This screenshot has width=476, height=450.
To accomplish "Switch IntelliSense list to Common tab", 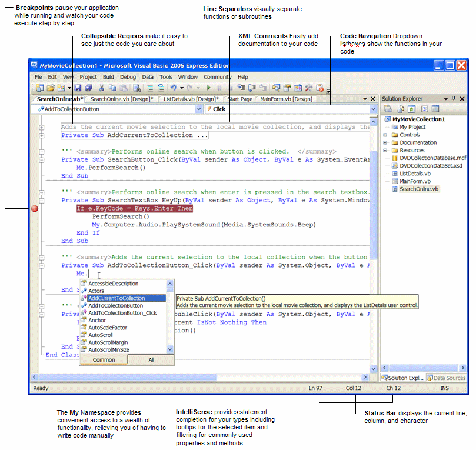I will (104, 360).
